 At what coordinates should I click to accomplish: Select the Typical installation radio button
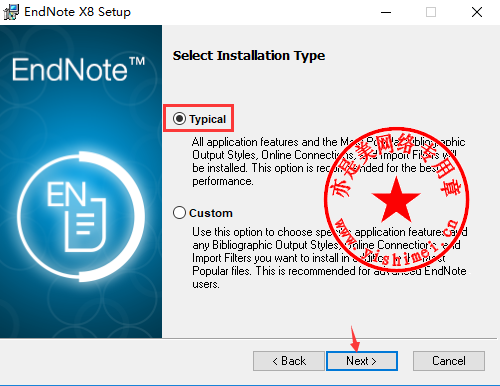tap(179, 119)
